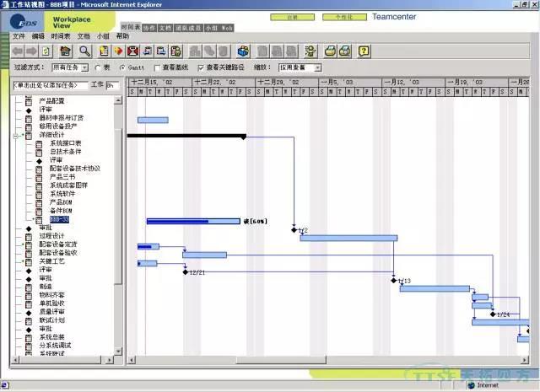Click the calendar icon next to help
Viewport: 540px width, 392px height.
(x=346, y=51)
